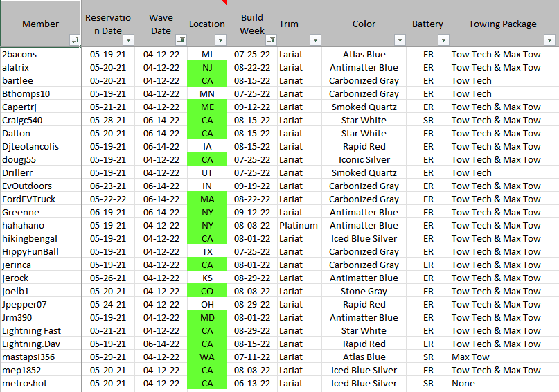The image size is (559, 392).
Task: Expand the Color column filter dropdown
Action: (399, 40)
